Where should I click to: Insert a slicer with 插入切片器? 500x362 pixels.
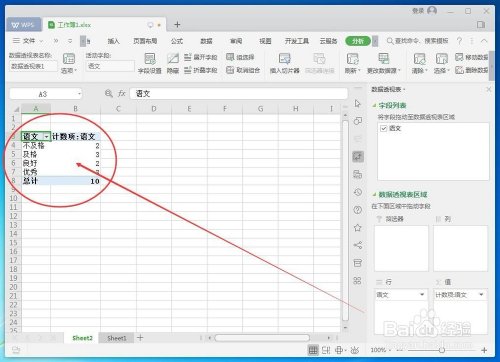coord(285,63)
